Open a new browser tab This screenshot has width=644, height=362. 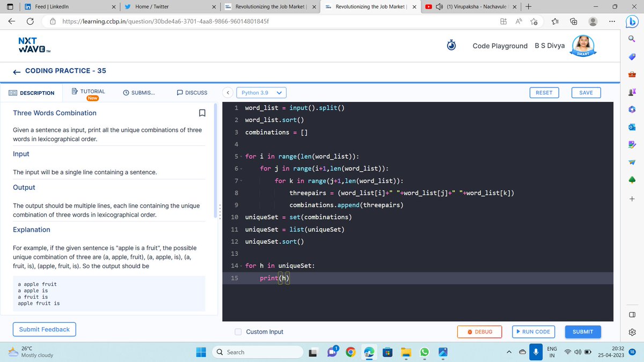(529, 6)
